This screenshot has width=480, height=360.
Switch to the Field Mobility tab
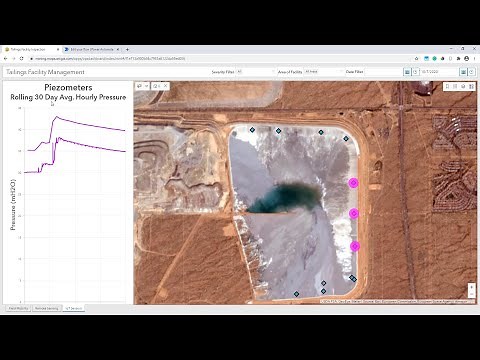click(18, 308)
